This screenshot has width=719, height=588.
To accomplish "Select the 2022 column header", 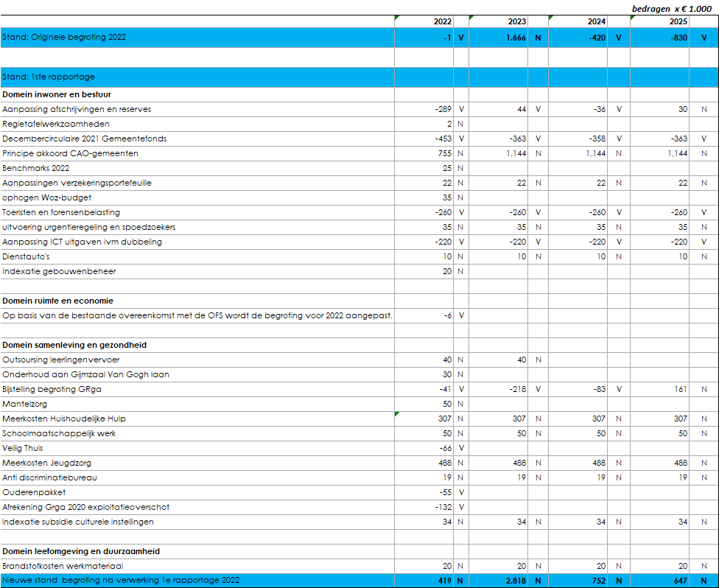I will click(x=443, y=21).
